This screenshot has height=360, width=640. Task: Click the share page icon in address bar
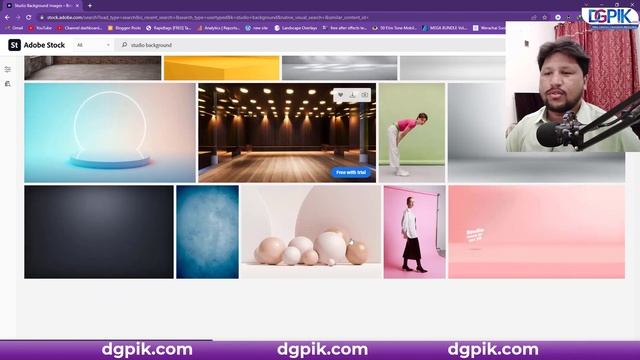(x=534, y=18)
